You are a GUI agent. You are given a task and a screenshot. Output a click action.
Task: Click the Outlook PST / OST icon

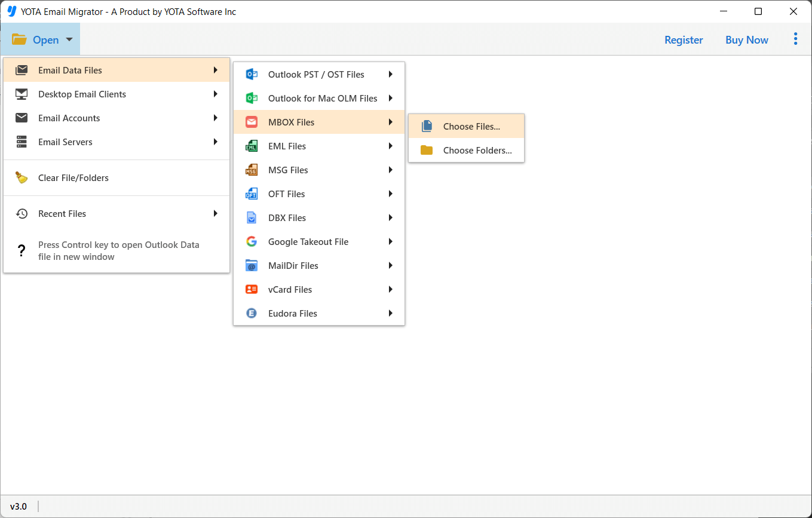252,74
